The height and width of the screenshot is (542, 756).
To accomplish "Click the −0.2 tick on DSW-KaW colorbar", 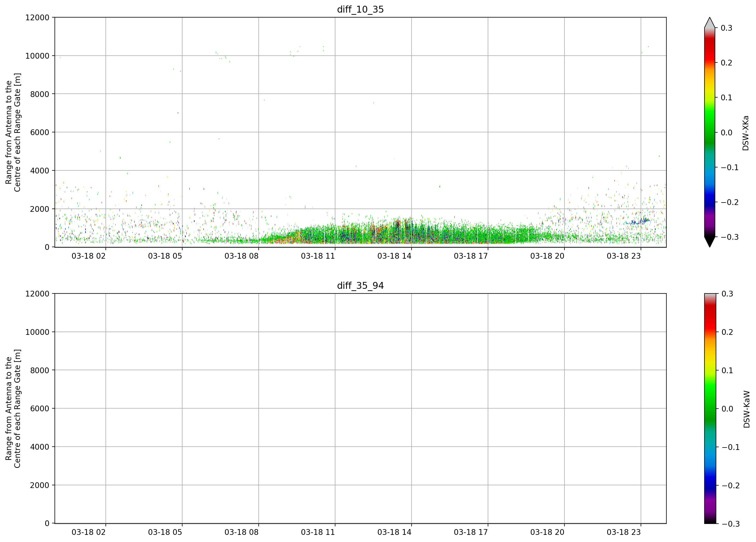I will tap(730, 486).
